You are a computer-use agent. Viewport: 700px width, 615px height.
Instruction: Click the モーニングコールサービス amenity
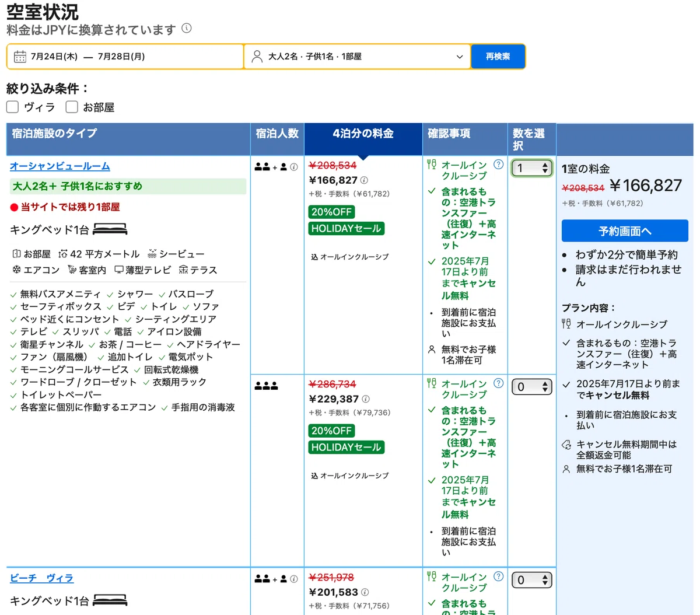[x=74, y=370]
